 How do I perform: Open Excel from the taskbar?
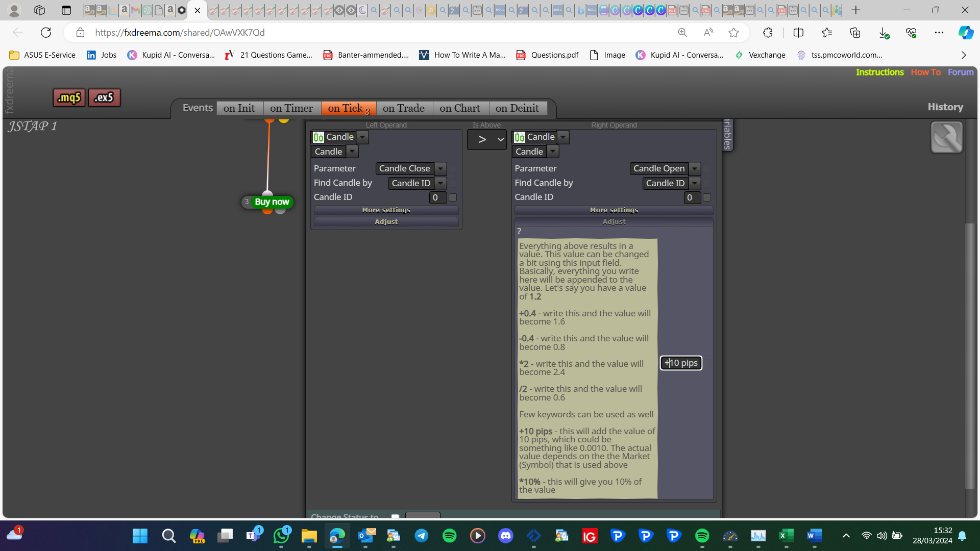point(787,535)
